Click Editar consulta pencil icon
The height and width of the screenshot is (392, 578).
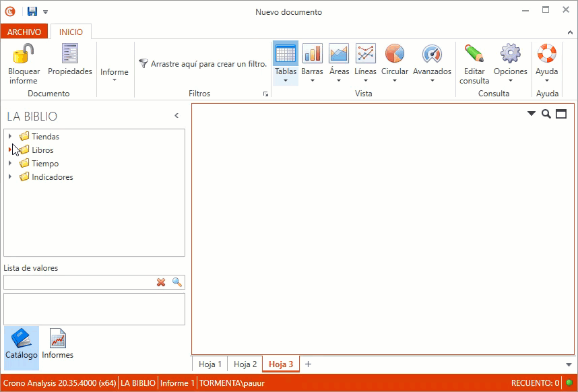(474, 54)
